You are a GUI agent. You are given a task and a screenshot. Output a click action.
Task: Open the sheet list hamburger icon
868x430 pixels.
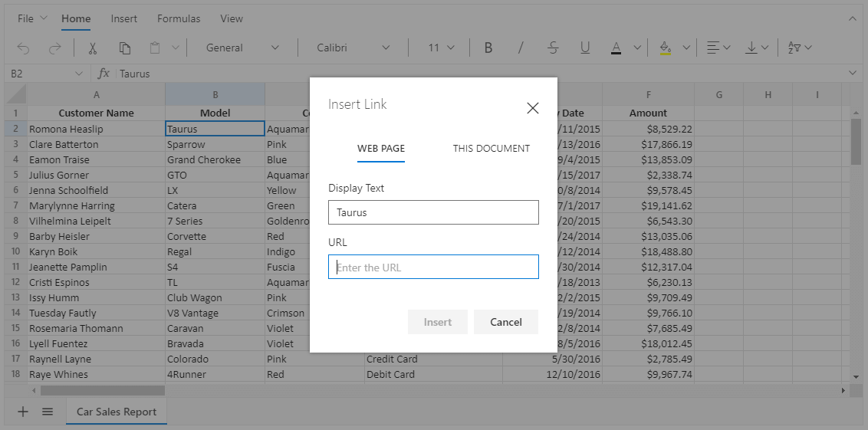[x=48, y=412]
